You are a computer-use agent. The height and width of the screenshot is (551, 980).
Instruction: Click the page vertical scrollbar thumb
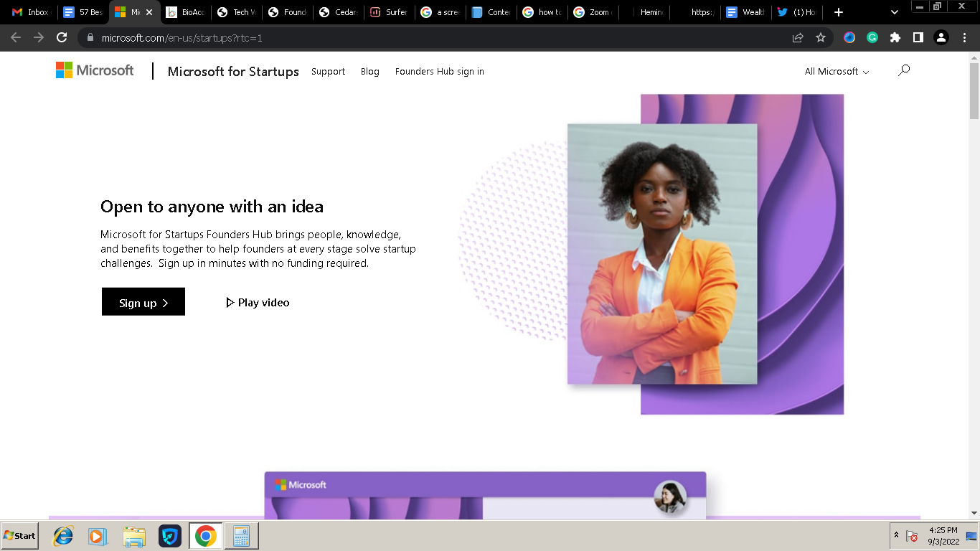coord(974,90)
